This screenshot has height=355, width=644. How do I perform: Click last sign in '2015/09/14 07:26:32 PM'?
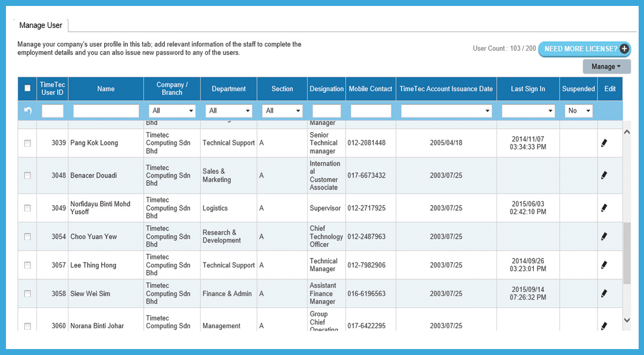click(528, 294)
